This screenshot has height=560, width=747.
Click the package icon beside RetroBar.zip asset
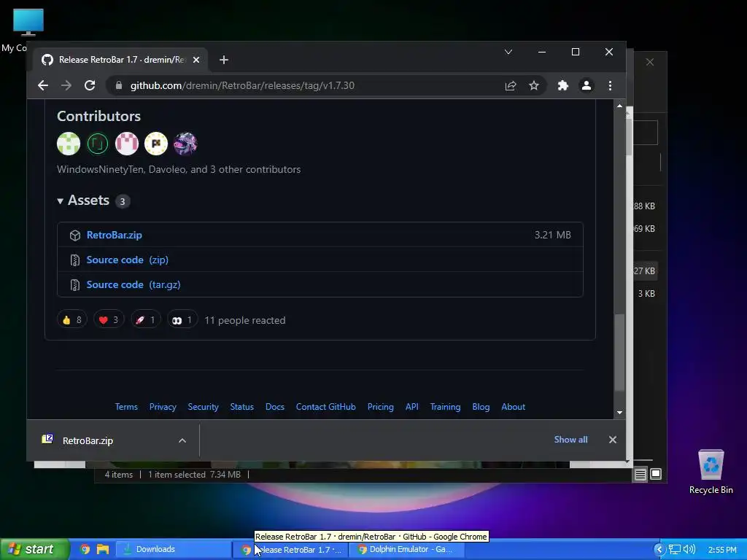75,236
